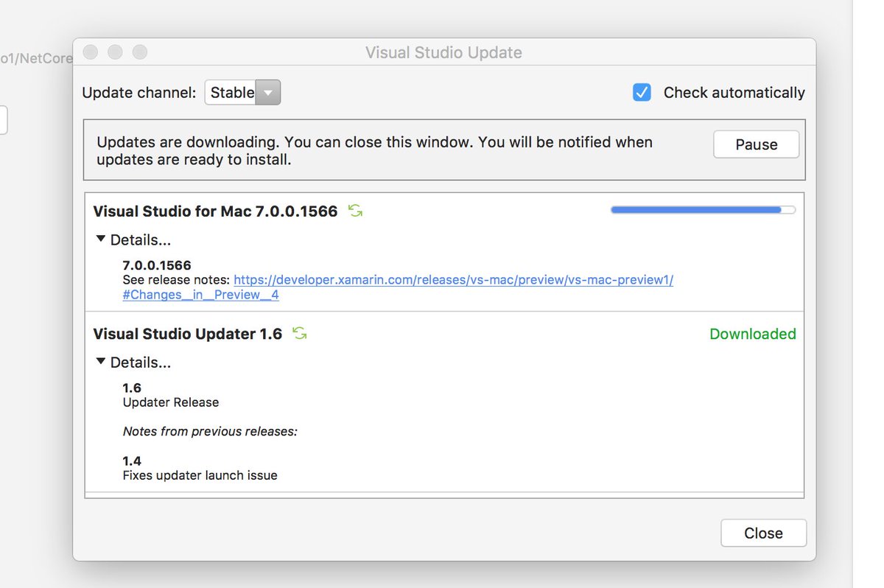Click the green Downloaded status text
This screenshot has height=588, width=884.
753,334
